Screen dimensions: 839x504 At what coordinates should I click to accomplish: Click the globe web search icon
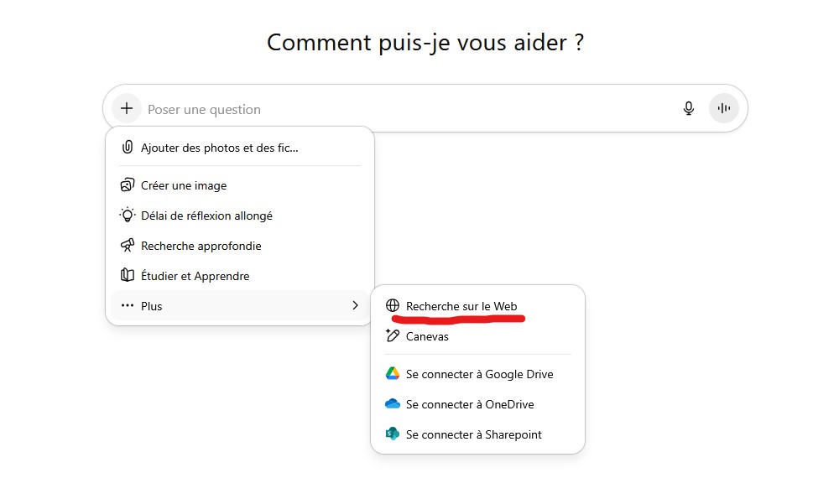coord(392,305)
